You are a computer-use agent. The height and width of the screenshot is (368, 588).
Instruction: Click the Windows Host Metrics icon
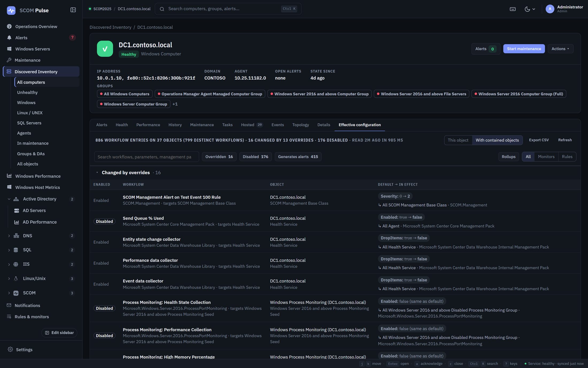pyautogui.click(x=9, y=187)
